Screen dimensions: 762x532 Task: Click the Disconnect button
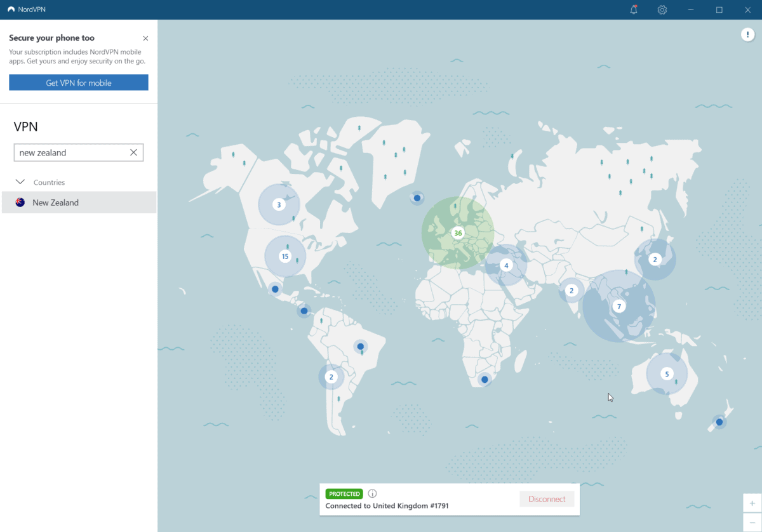click(x=547, y=499)
